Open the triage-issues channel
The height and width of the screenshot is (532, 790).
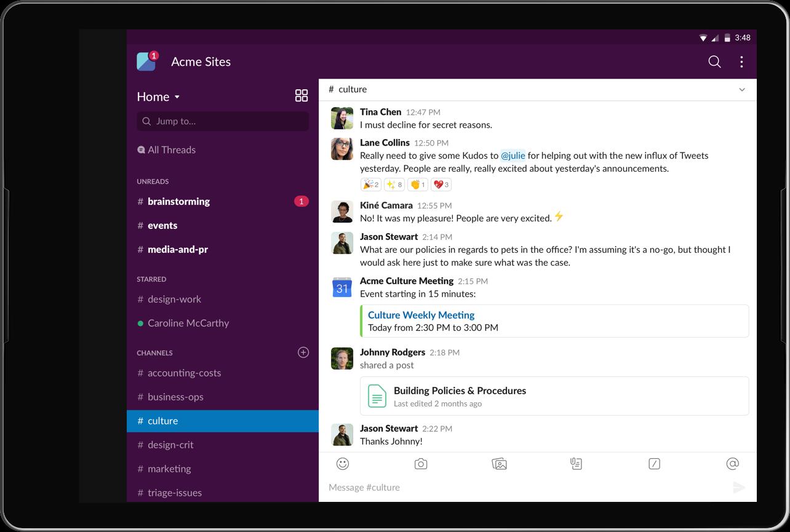pos(223,493)
